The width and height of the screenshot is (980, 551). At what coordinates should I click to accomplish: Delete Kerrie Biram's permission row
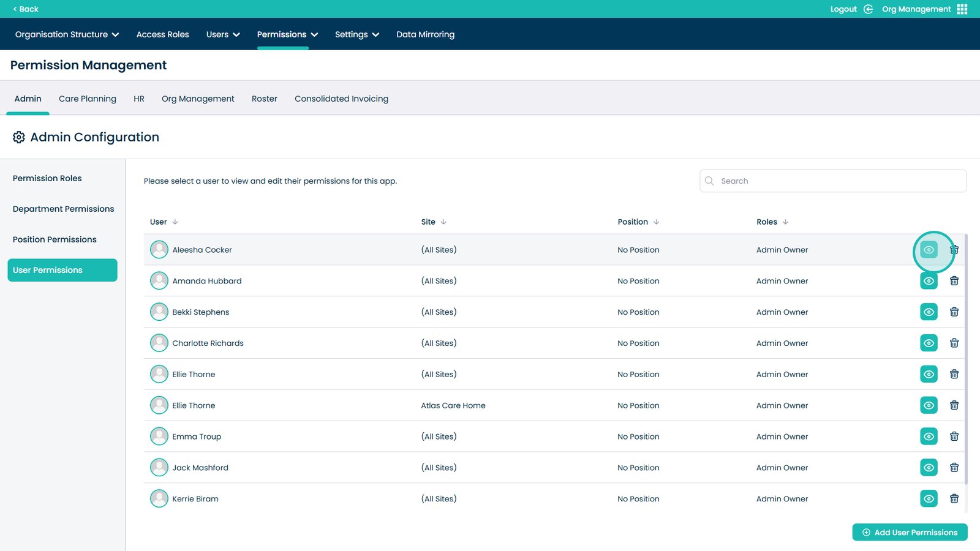[954, 499]
